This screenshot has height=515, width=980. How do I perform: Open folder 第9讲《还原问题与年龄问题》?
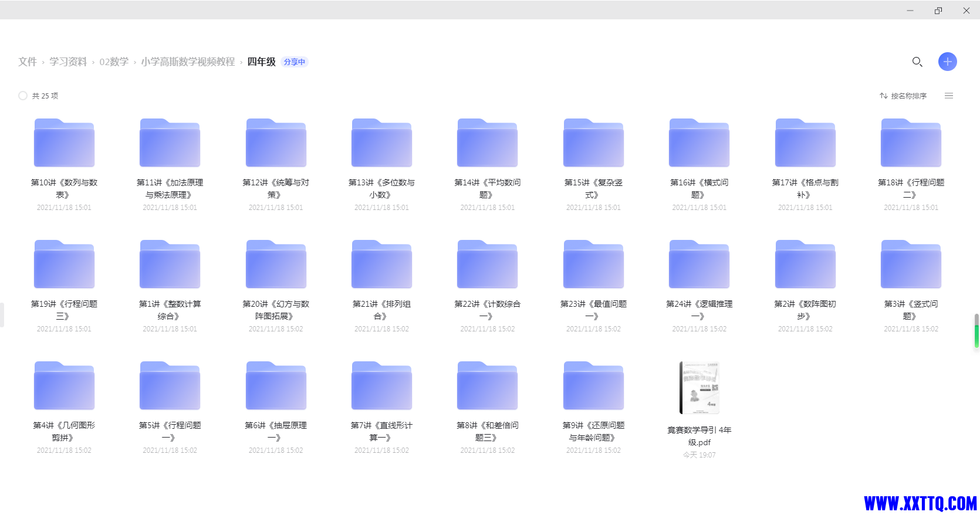pyautogui.click(x=593, y=385)
